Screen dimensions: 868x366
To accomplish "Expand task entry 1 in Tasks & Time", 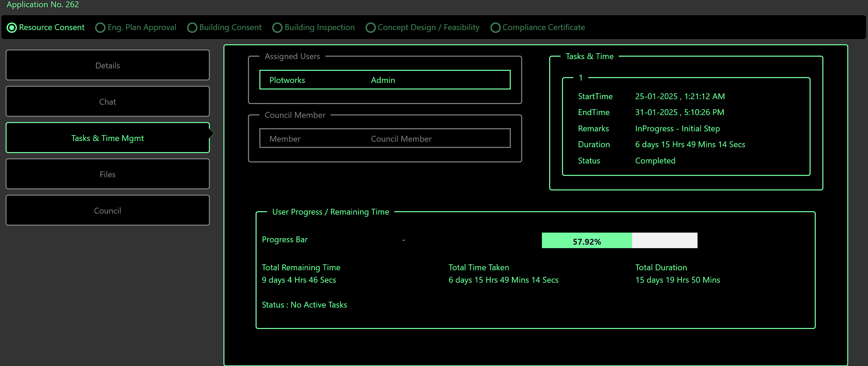I will point(581,78).
